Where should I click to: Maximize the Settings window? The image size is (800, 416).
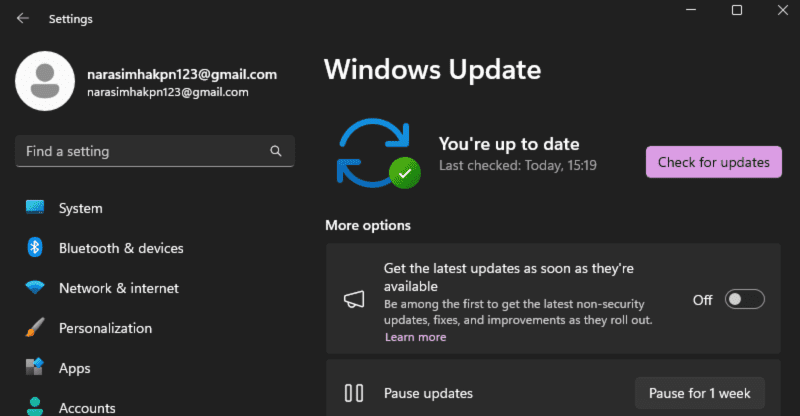737,10
